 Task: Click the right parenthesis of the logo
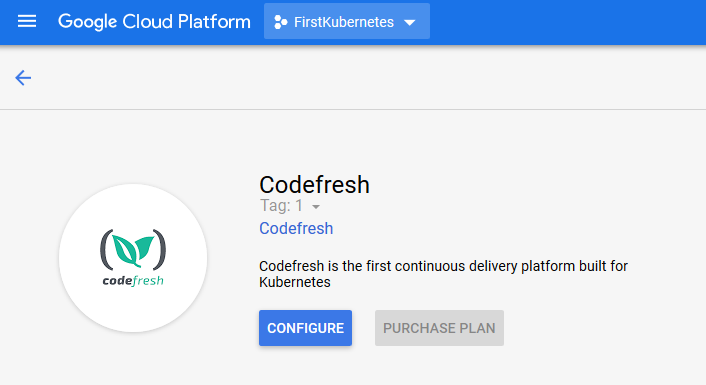coord(159,249)
